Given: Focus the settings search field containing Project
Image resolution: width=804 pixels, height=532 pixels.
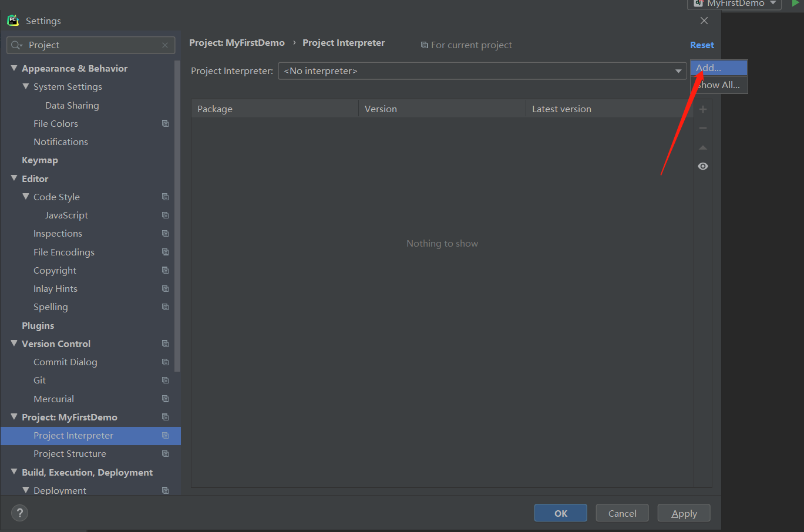Looking at the screenshot, I should (x=91, y=45).
